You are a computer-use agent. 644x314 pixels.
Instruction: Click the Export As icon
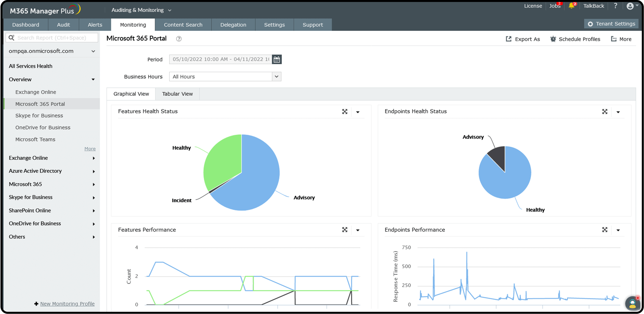click(x=509, y=39)
